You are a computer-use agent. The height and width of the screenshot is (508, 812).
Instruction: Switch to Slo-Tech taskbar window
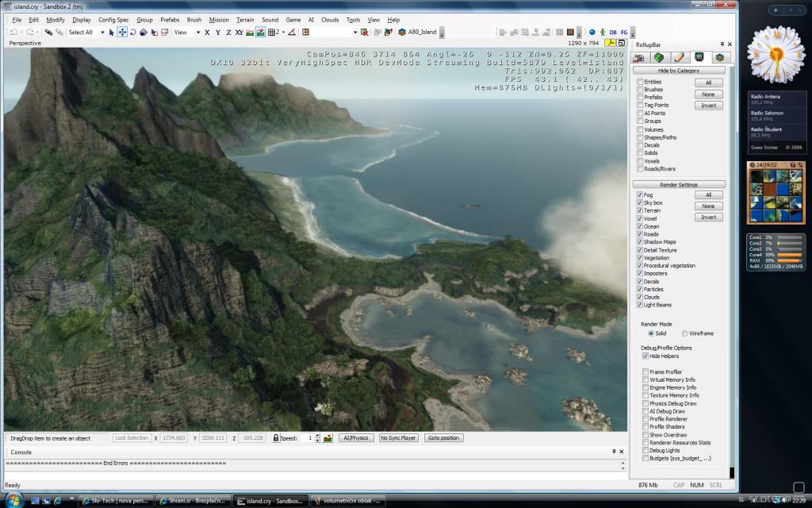[116, 501]
